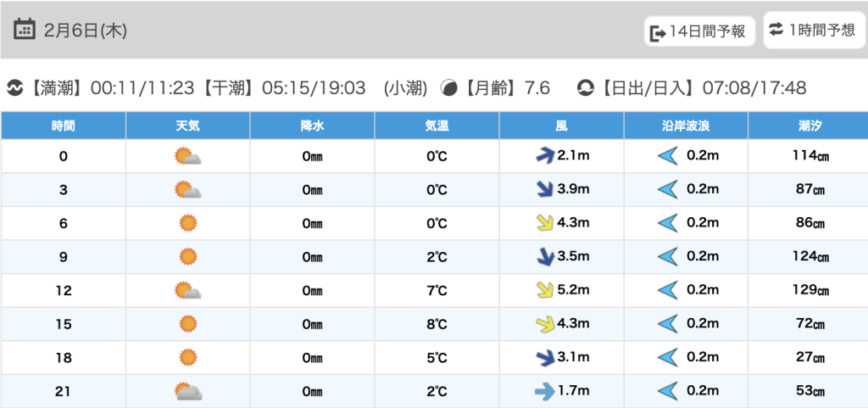Click the 潮汐 column header
868x408 pixels.
click(x=810, y=126)
